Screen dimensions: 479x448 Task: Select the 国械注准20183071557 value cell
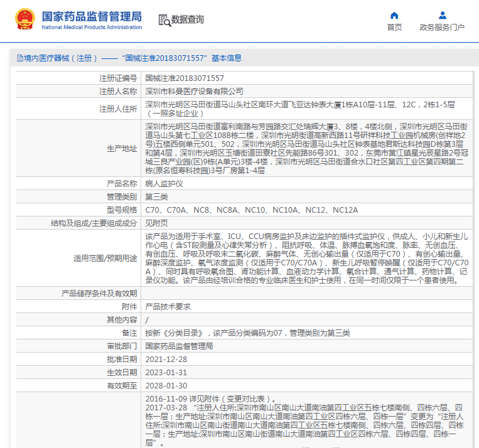point(307,78)
